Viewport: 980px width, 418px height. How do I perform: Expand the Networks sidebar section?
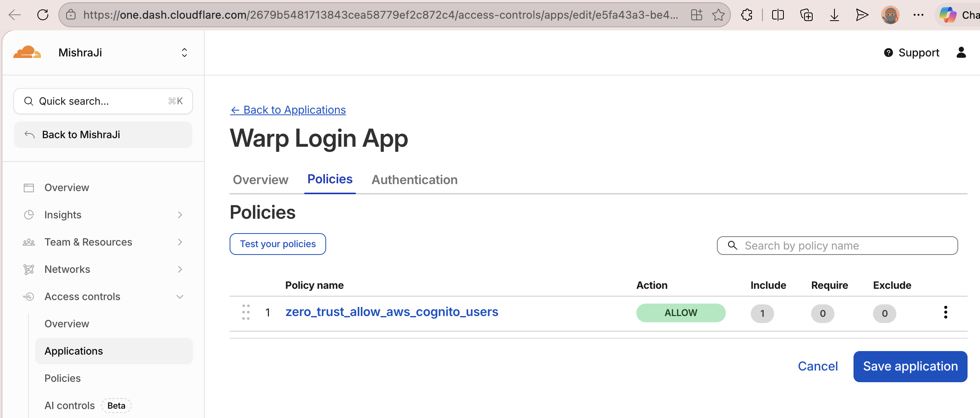180,269
